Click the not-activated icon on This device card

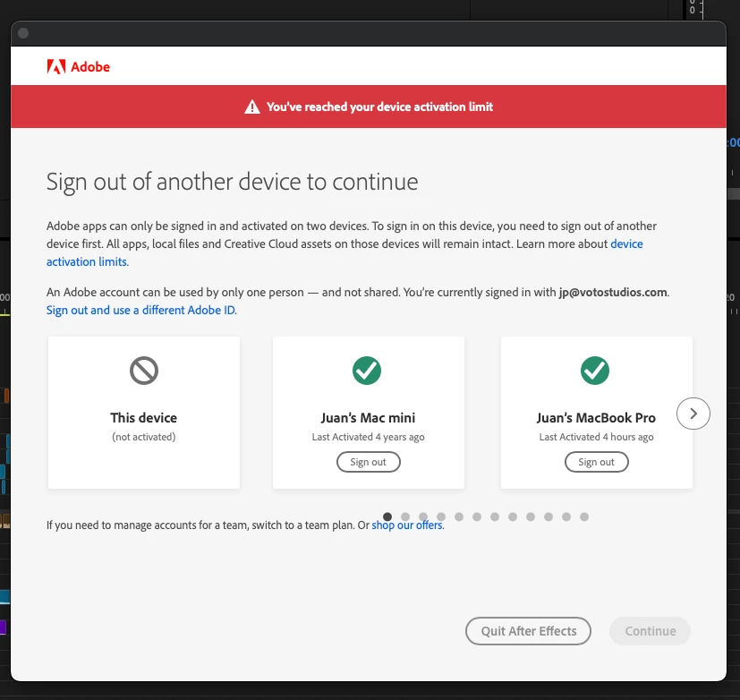(144, 371)
